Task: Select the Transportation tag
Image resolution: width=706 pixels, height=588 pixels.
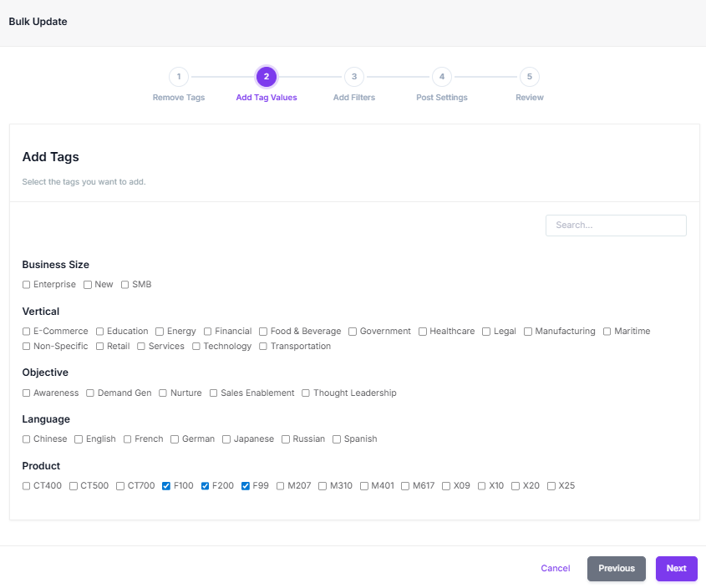Action: click(x=263, y=347)
